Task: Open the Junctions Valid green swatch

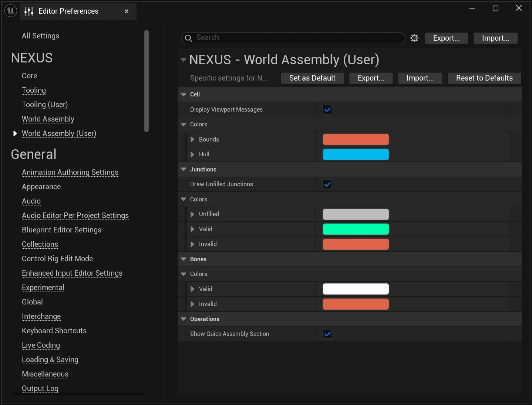Action: pyautogui.click(x=356, y=229)
